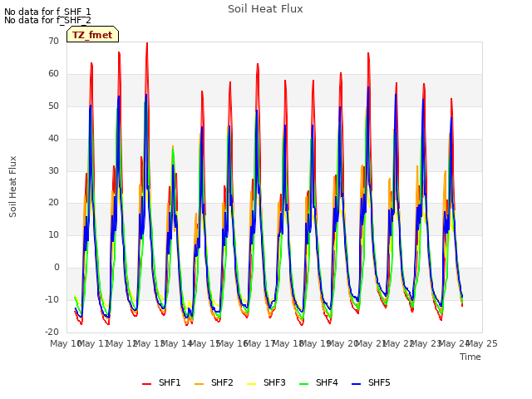Click the yellow SHF3 legend swatch
This screenshot has height=399, width=532.
click(251, 383)
